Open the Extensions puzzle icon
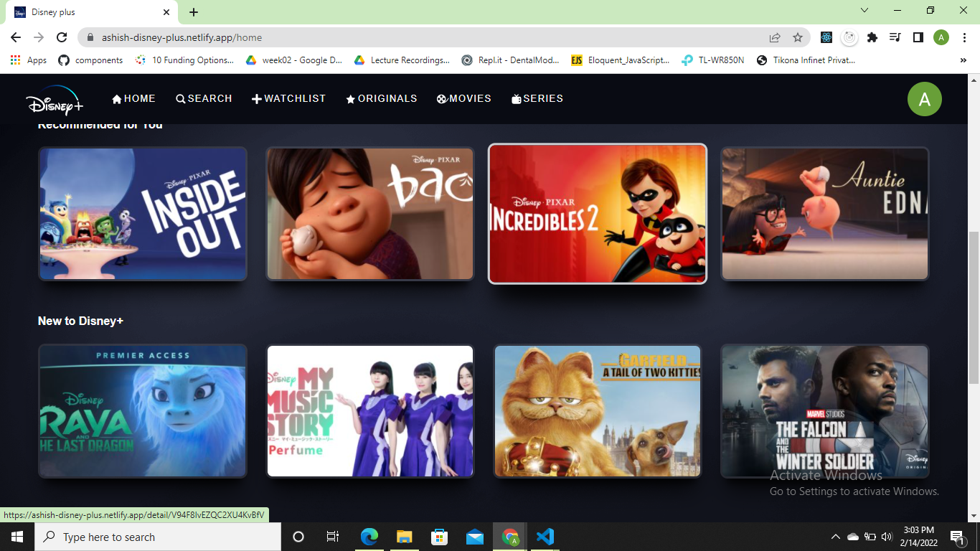Viewport: 980px width, 551px height. [872, 37]
